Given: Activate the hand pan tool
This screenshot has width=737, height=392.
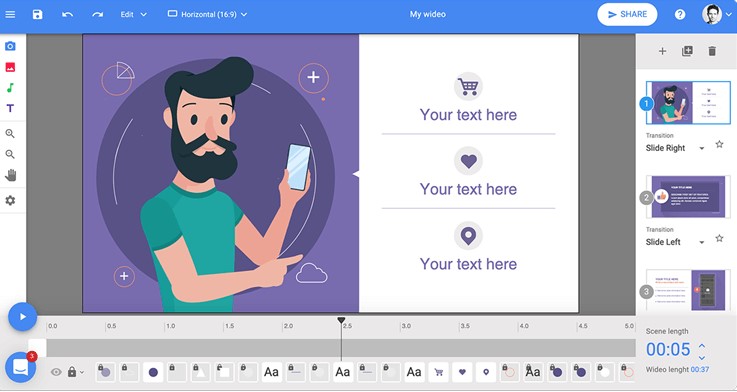Looking at the screenshot, I should coord(10,175).
